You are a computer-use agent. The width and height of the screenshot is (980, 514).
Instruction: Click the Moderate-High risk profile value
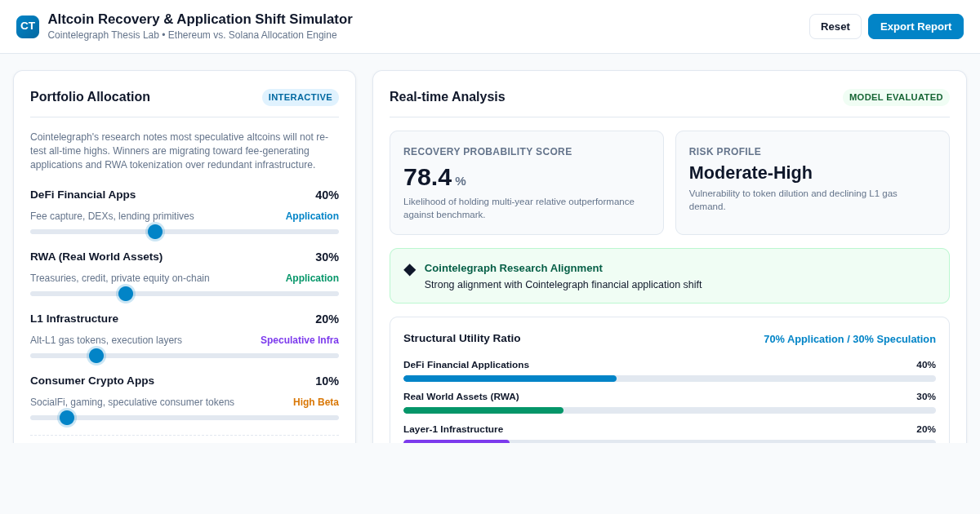coord(751,173)
